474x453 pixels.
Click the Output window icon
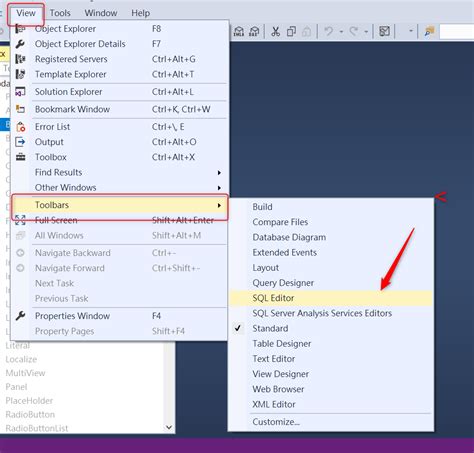[20, 142]
